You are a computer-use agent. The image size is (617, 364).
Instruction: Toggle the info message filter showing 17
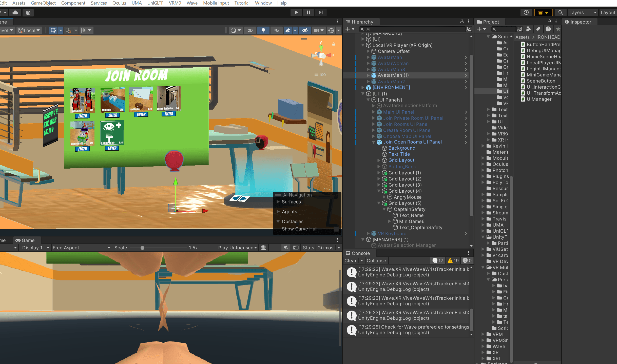coord(438,261)
